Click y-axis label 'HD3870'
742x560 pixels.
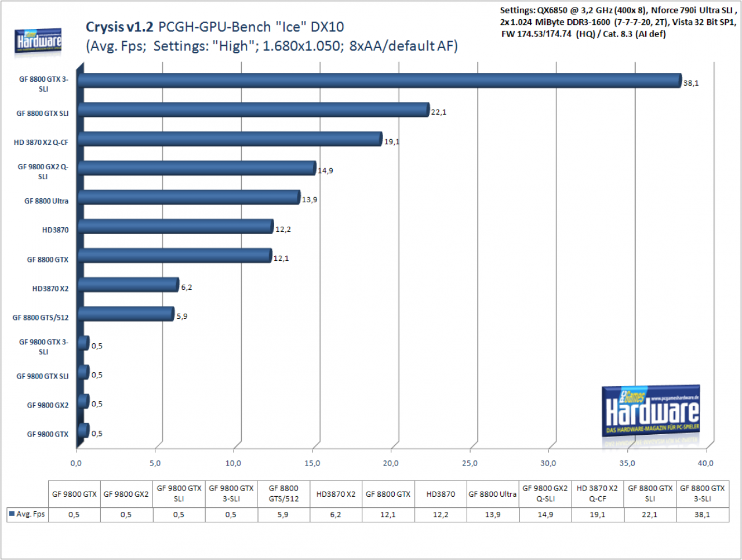(x=55, y=230)
